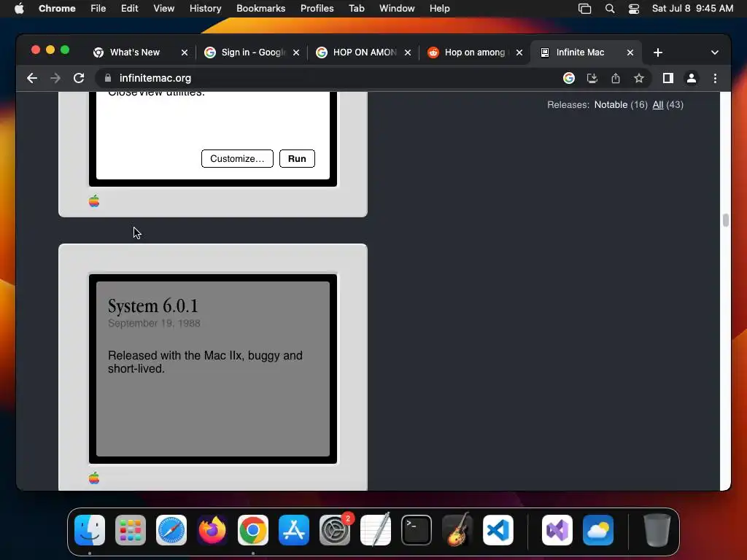Open TextEdit from the Dock
The image size is (747, 560).
[376, 530]
